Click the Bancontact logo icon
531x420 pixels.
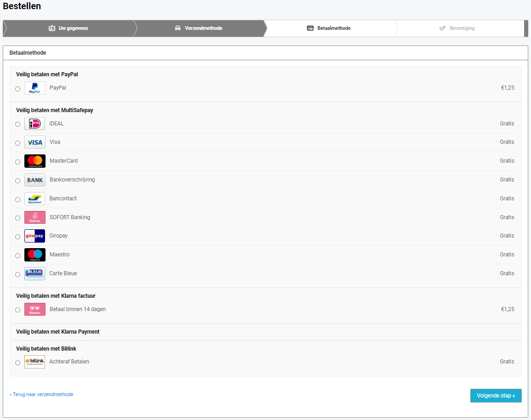click(x=35, y=199)
